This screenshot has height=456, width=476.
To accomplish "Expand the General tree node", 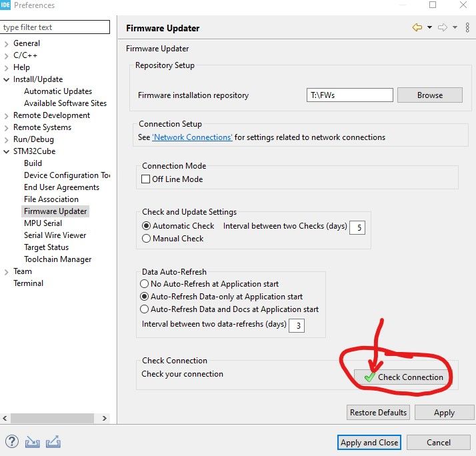I will [6, 44].
